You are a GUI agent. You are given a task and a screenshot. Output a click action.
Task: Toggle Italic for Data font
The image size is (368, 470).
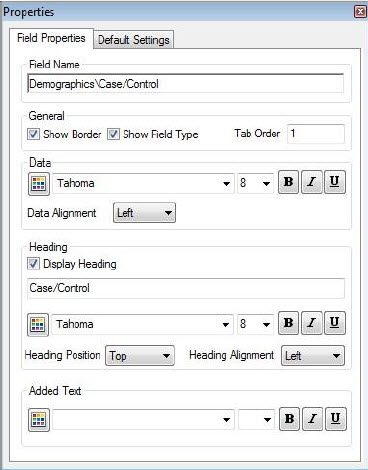pyautogui.click(x=312, y=182)
